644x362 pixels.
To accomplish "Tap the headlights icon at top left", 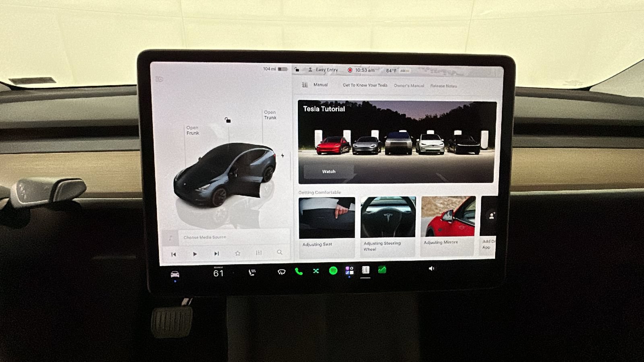I will point(159,79).
